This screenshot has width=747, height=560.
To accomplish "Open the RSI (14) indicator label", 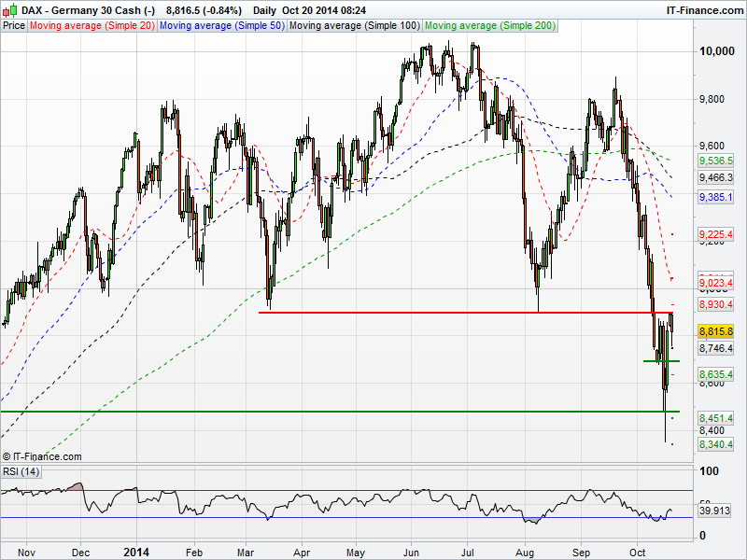I will pos(21,471).
